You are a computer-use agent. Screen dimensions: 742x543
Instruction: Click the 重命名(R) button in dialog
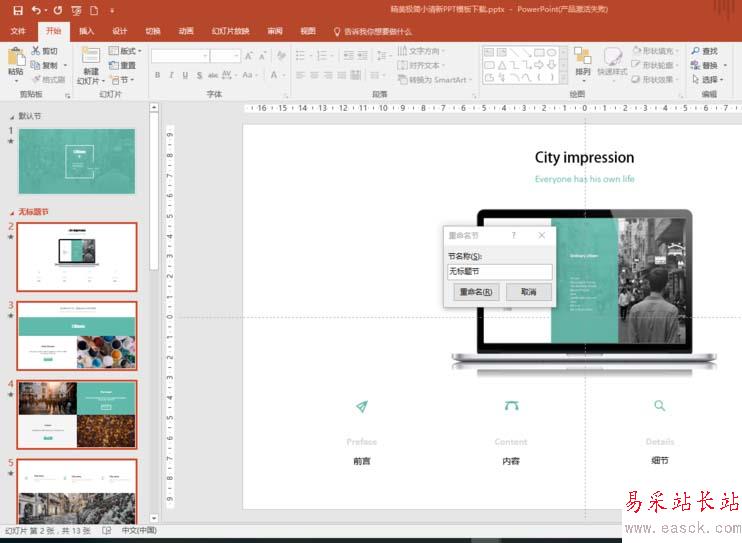476,292
